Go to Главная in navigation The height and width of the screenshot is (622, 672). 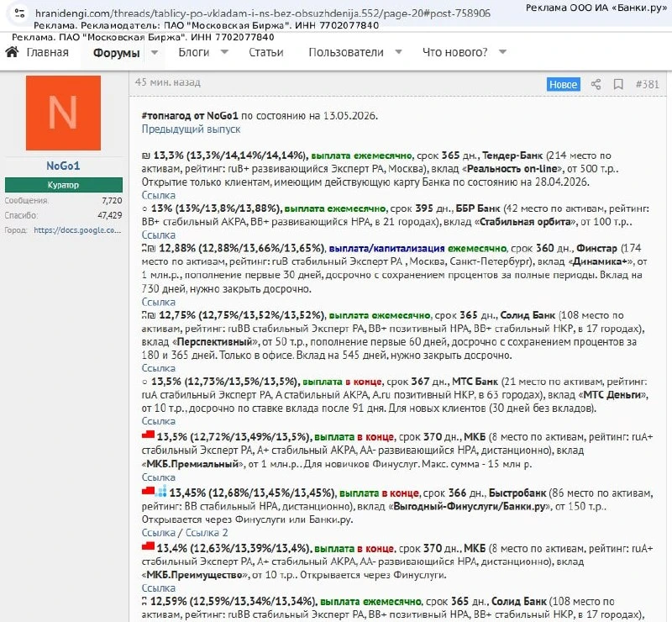pos(48,52)
